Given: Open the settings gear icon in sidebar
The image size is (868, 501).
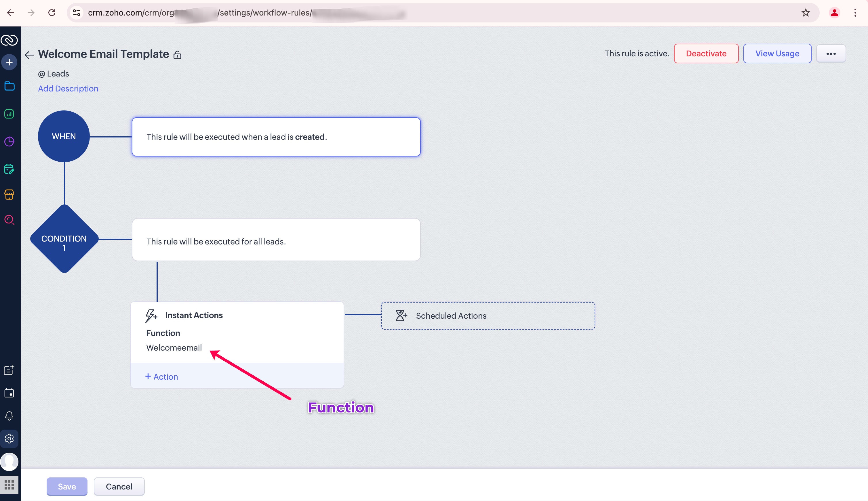Looking at the screenshot, I should click(x=9, y=438).
